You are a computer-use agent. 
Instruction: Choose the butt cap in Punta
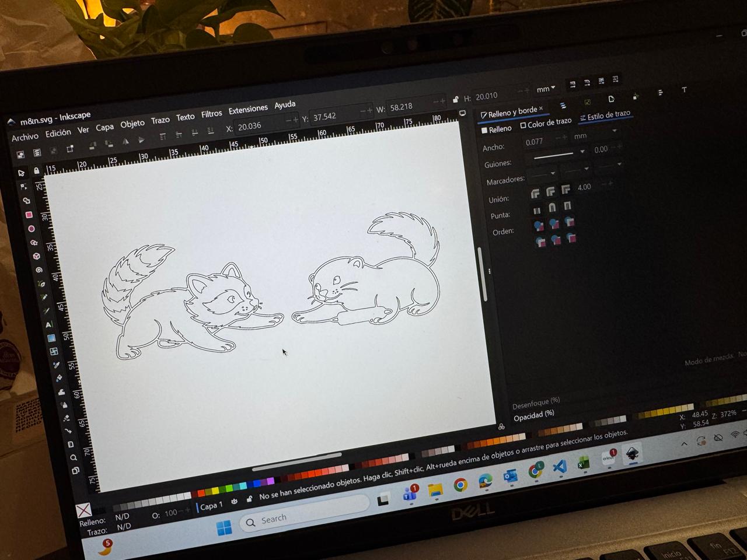(x=537, y=210)
